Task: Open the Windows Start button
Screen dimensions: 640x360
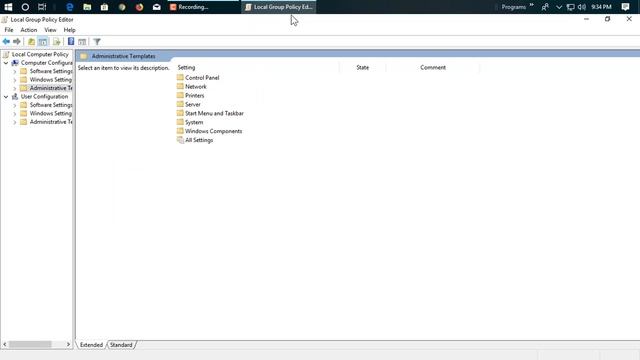Action: [x=8, y=7]
